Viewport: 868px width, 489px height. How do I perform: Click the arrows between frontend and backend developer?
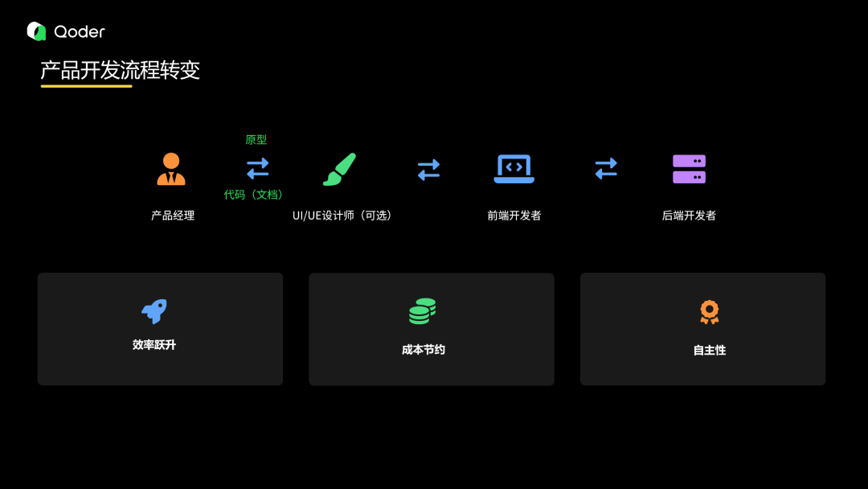606,168
